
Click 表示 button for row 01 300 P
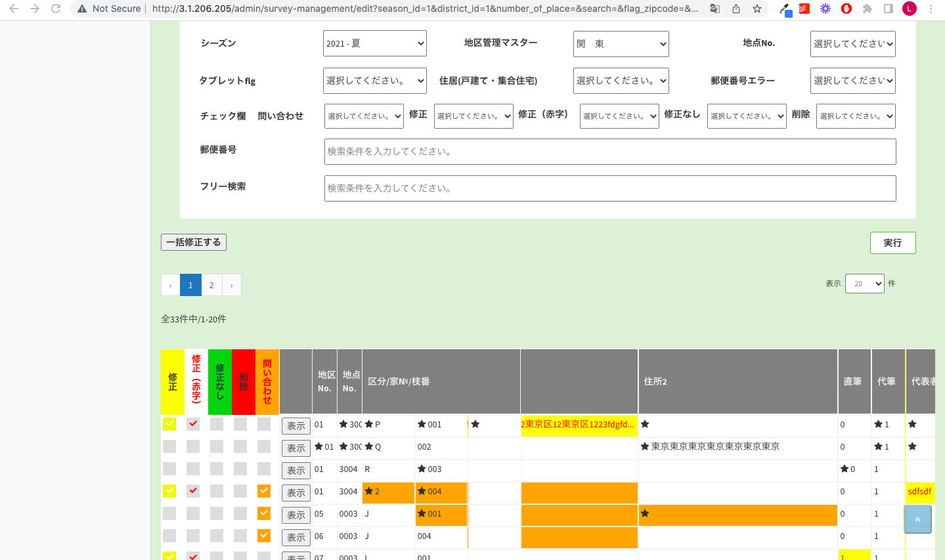coord(296,426)
